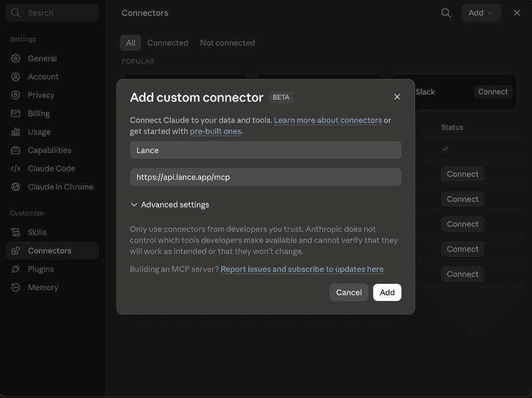Click the Slack connector name
This screenshot has height=398, width=532.
tap(425, 92)
